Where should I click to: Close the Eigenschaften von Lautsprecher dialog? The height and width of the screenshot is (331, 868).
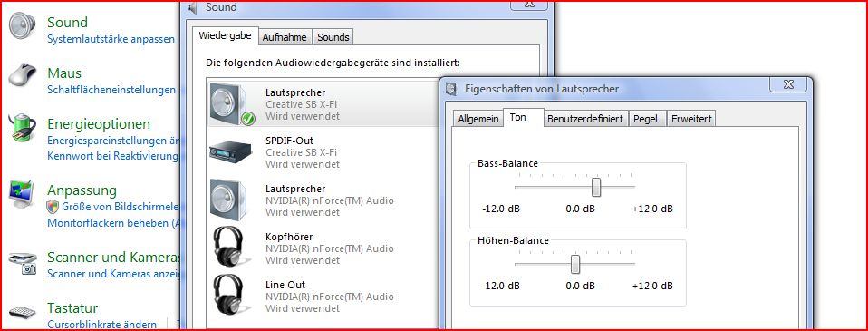point(789,85)
